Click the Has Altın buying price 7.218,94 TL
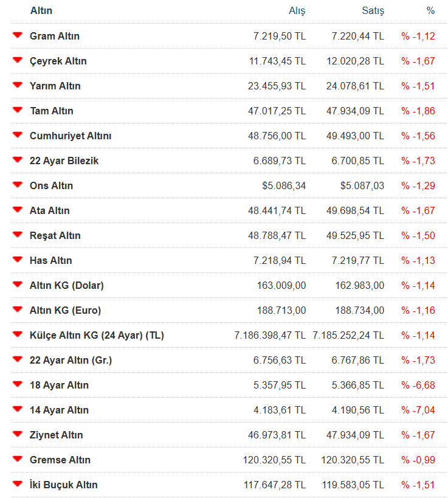Image resolution: width=448 pixels, height=498 pixels. pos(280,261)
